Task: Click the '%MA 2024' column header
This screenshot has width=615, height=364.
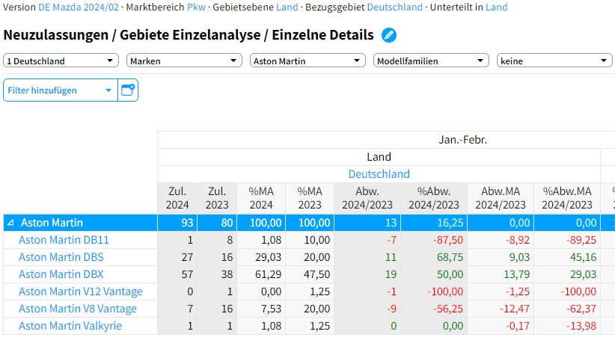Action: (261, 198)
